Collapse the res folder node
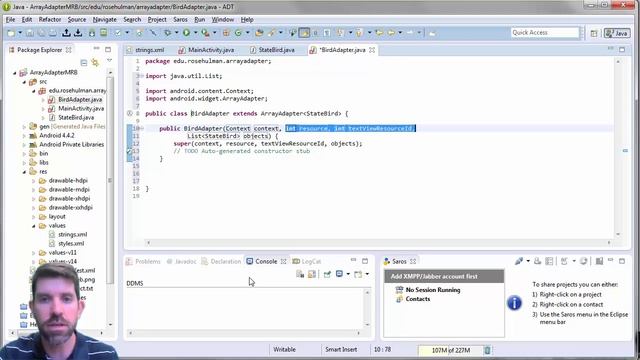 [x=24, y=172]
